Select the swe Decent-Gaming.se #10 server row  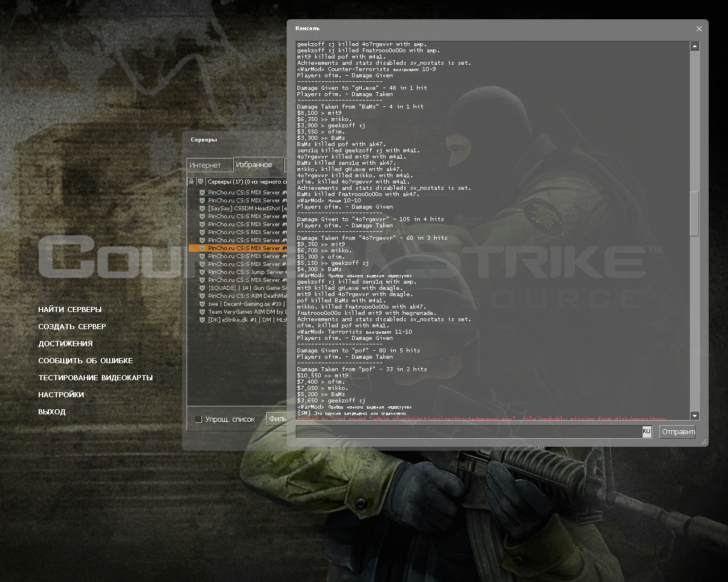pos(238,304)
